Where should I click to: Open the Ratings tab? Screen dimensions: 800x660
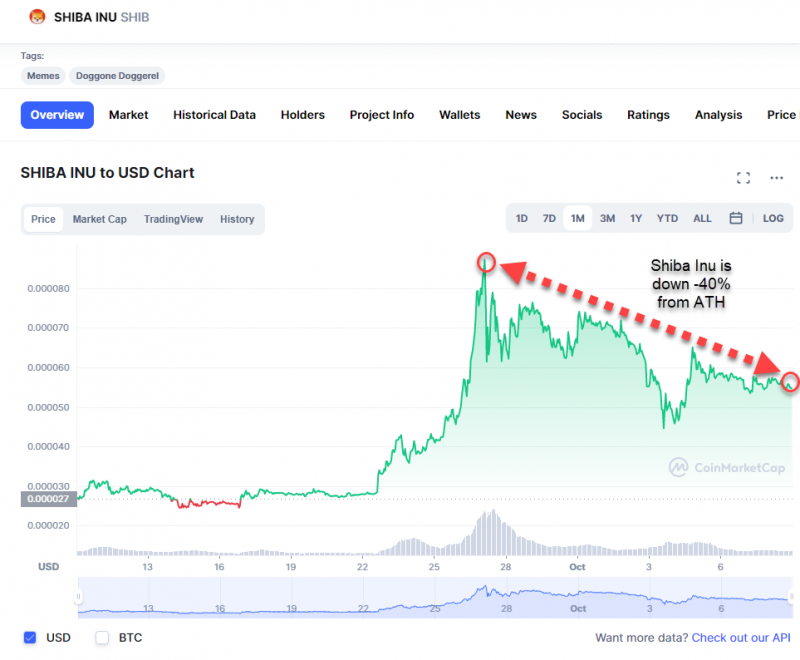648,115
